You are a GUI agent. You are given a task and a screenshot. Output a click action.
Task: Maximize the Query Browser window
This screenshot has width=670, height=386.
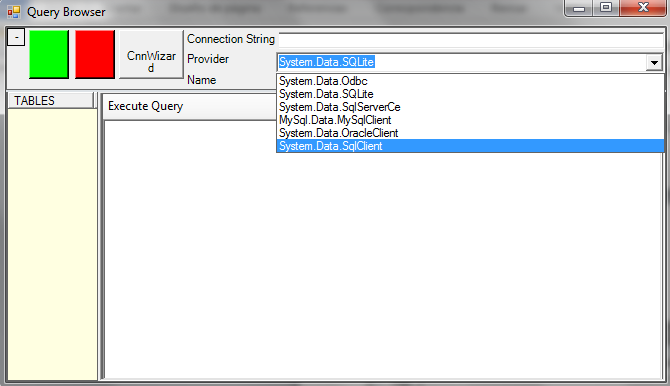pyautogui.click(x=606, y=8)
